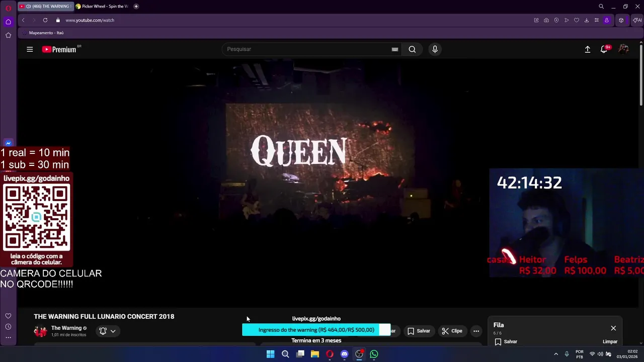Save the queue using Fila Salvar
This screenshot has height=362, width=644.
tap(506, 341)
